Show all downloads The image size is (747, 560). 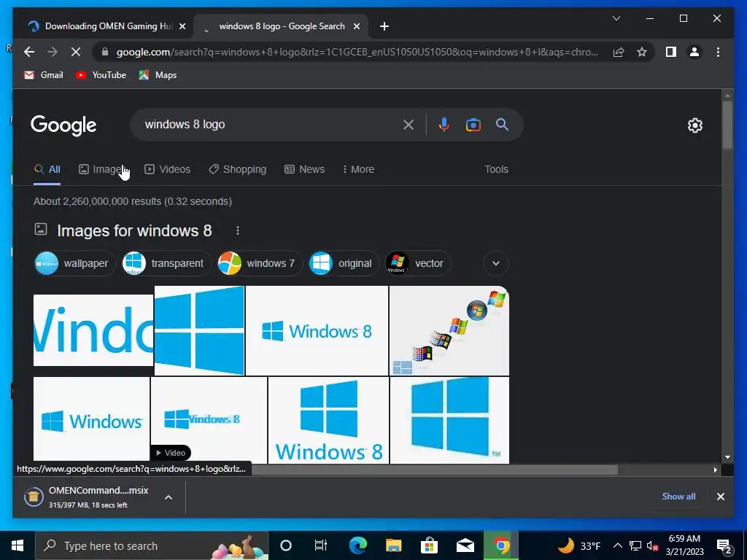(678, 497)
